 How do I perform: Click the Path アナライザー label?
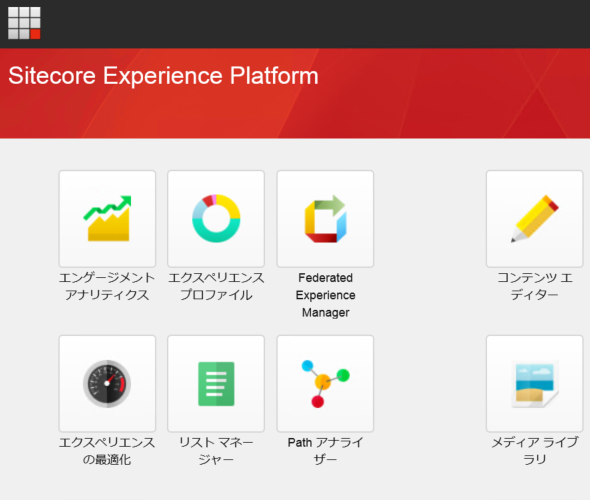click(x=325, y=451)
